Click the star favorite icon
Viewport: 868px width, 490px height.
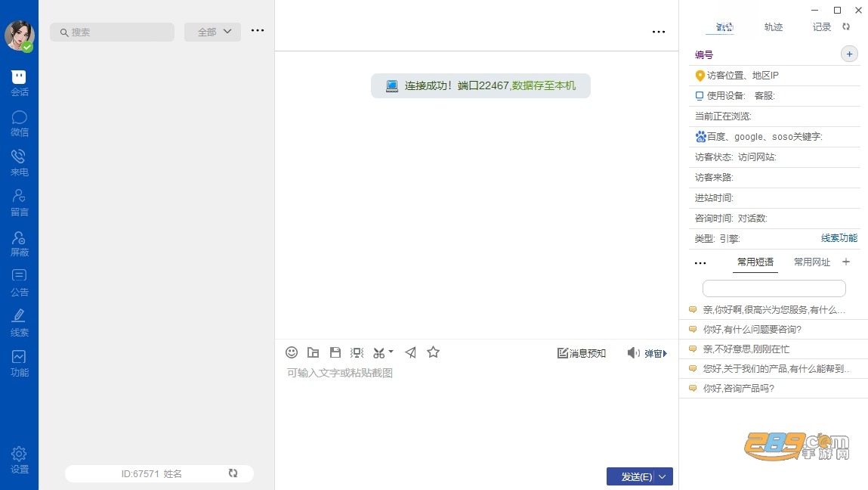coord(433,352)
